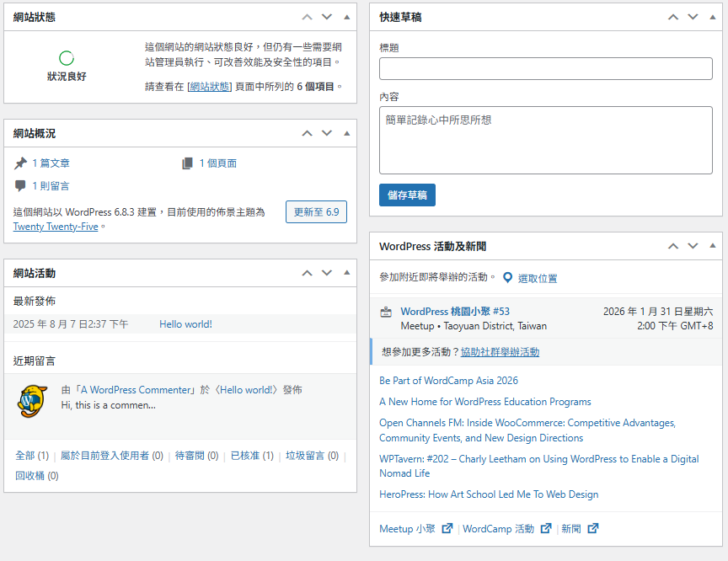Open the Twenty Twenty-Five theme link

click(x=56, y=227)
